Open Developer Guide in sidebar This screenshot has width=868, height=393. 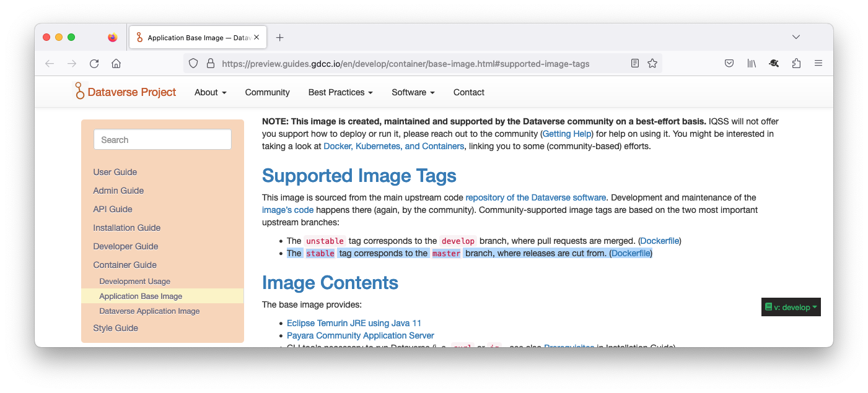[126, 246]
